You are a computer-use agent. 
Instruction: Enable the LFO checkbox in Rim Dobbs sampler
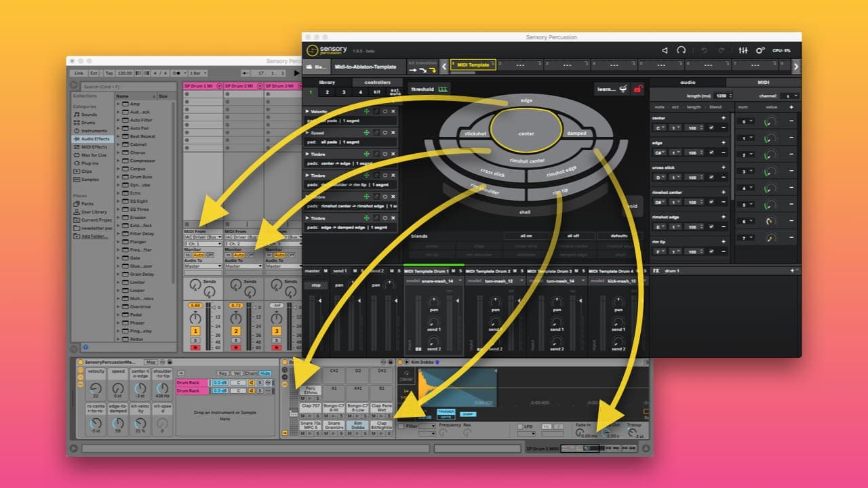click(519, 426)
